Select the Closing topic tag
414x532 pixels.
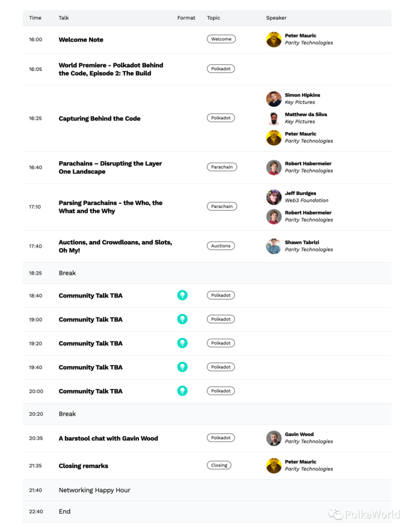click(x=219, y=465)
